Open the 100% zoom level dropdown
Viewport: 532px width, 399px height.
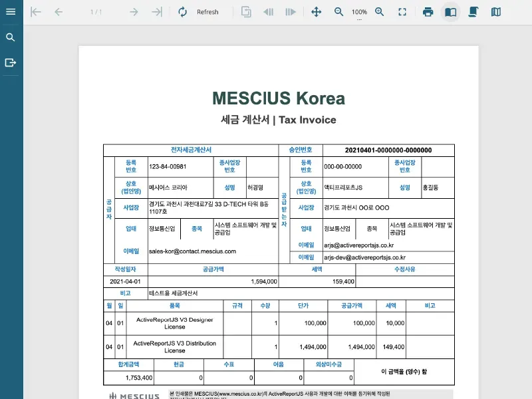tap(359, 13)
